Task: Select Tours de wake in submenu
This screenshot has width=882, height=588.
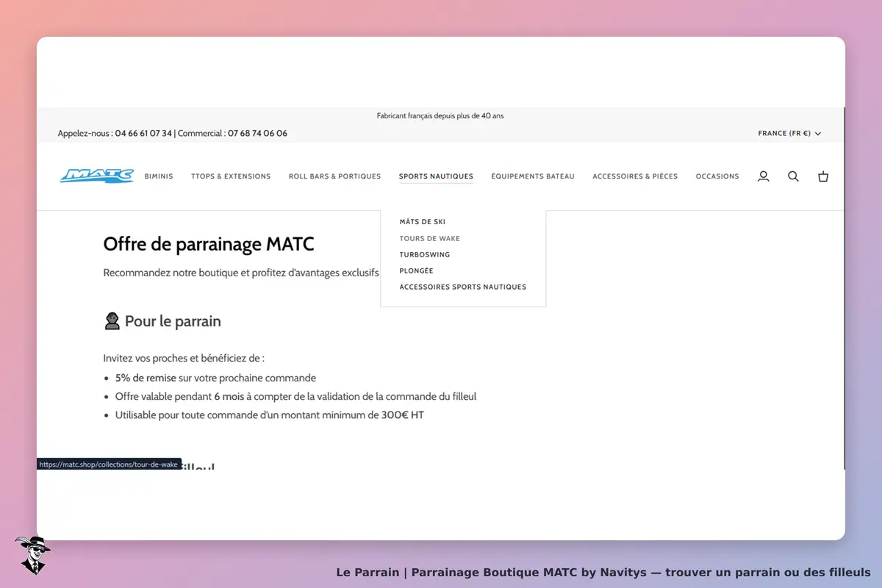Action: (x=430, y=238)
